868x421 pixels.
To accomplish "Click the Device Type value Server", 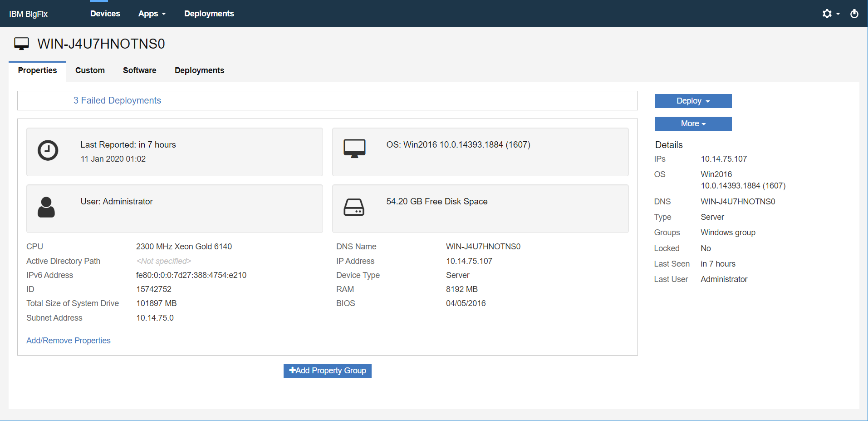I will [458, 275].
